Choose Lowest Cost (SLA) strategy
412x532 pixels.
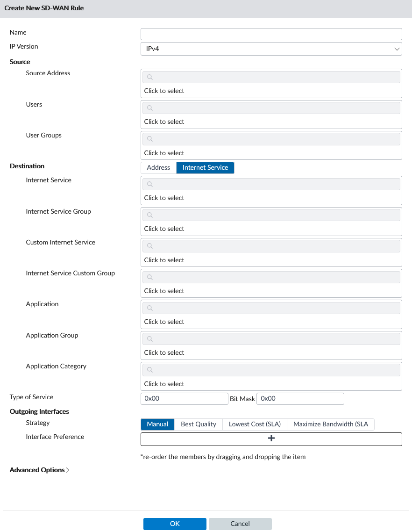coord(255,424)
